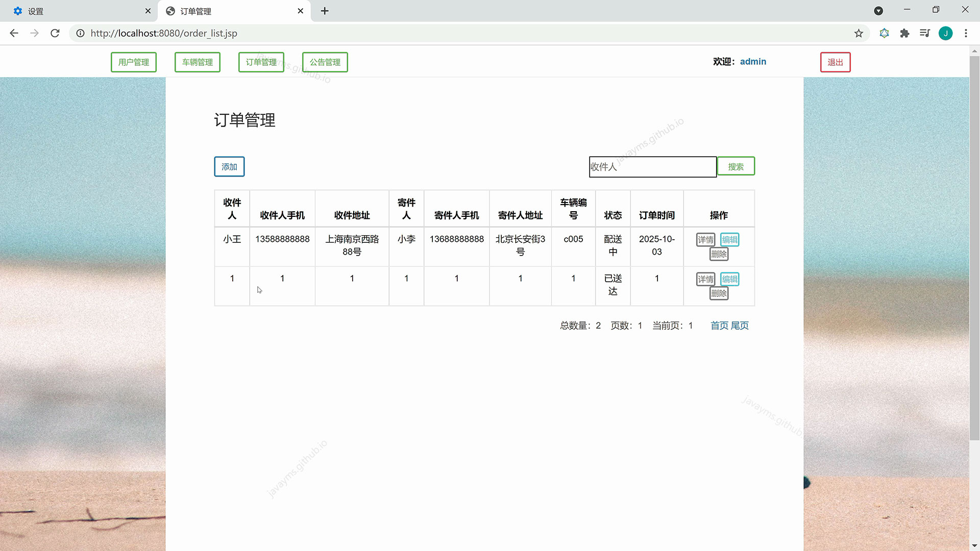
Task: Open 公告管理 navigation menu
Action: coord(325,62)
